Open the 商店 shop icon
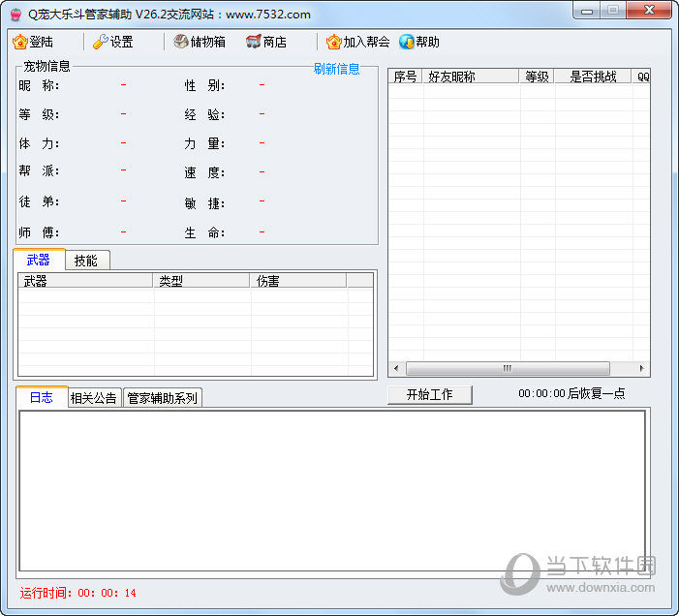Image resolution: width=679 pixels, height=616 pixels. [x=254, y=42]
